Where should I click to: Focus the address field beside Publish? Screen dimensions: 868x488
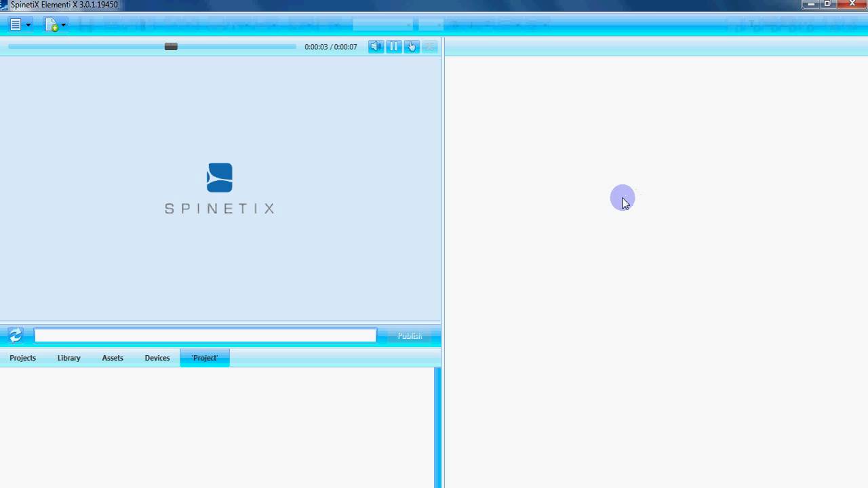click(205, 335)
